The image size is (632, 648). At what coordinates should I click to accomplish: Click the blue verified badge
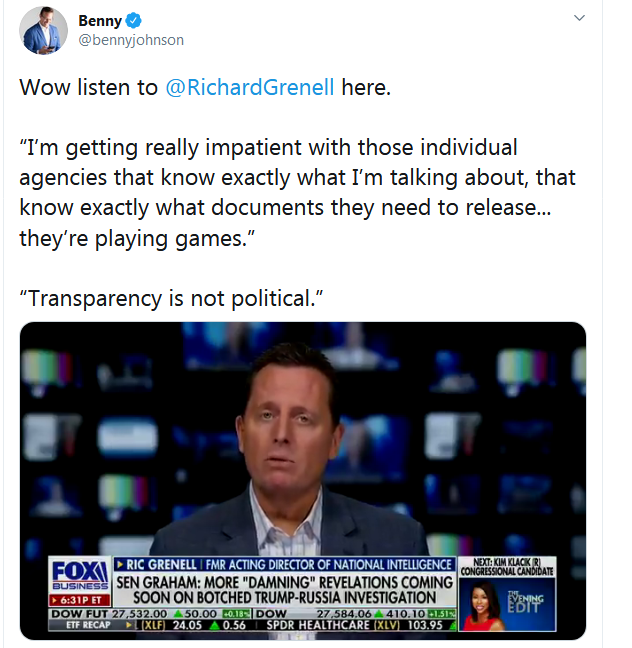(x=134, y=20)
